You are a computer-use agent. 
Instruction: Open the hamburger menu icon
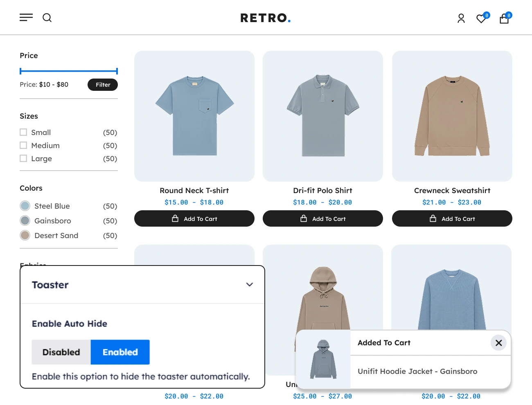tap(26, 18)
